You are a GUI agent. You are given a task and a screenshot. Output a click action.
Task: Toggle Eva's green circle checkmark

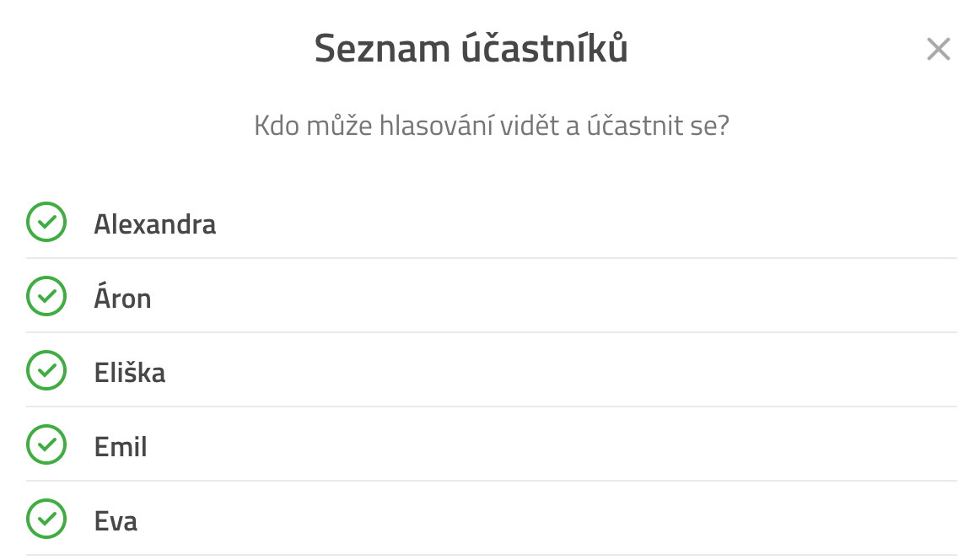[x=46, y=520]
